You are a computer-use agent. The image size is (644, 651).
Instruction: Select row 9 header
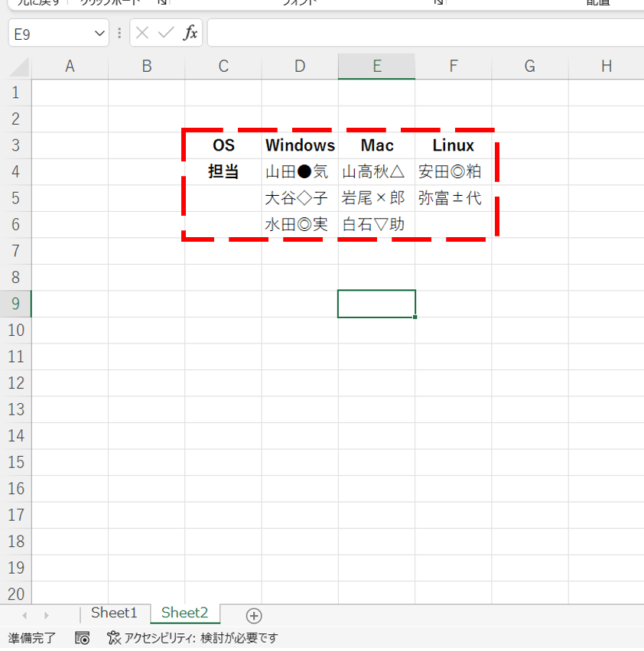(x=16, y=304)
